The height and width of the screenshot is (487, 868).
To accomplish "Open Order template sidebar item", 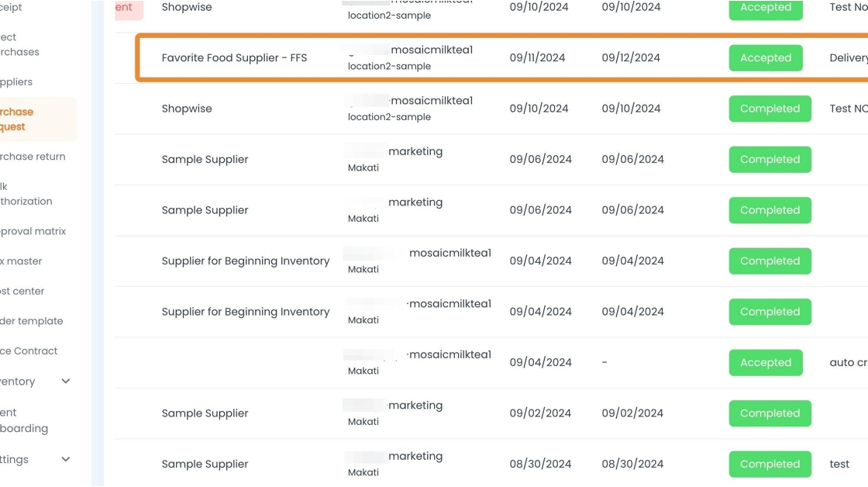I will click(31, 321).
